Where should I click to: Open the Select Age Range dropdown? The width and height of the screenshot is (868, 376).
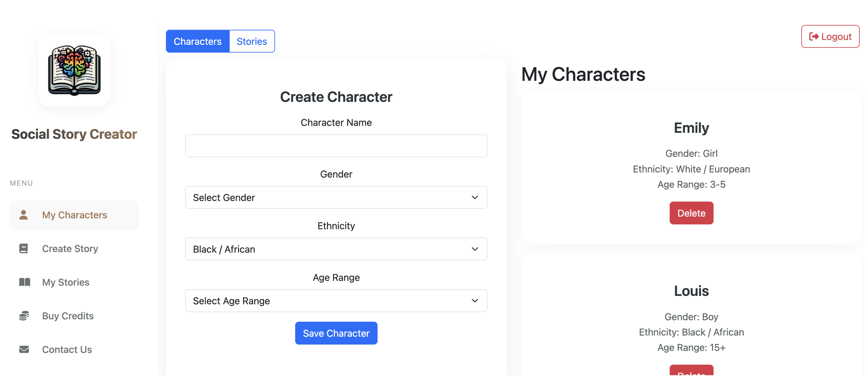point(336,300)
